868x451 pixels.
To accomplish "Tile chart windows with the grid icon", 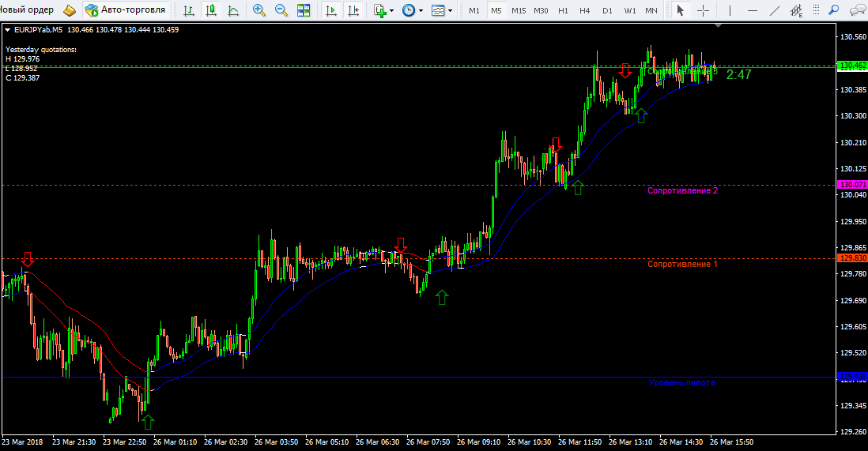I will 304,10.
